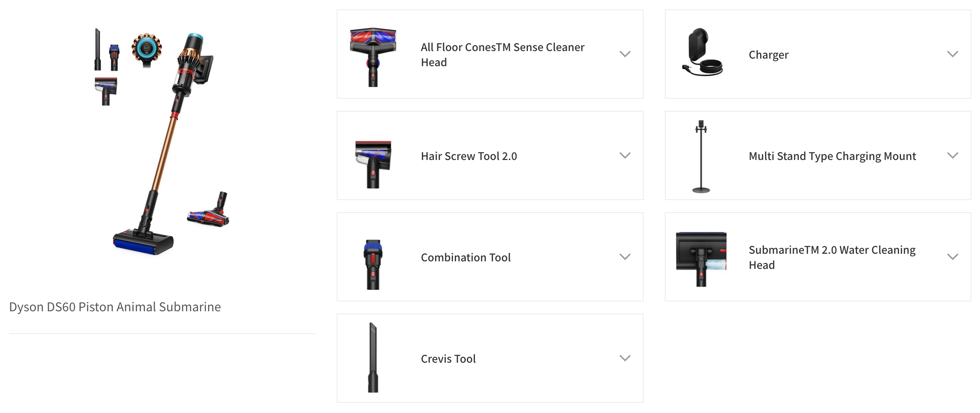Click the Dyson DS60 Piston Animal Submarine title

pos(115,307)
